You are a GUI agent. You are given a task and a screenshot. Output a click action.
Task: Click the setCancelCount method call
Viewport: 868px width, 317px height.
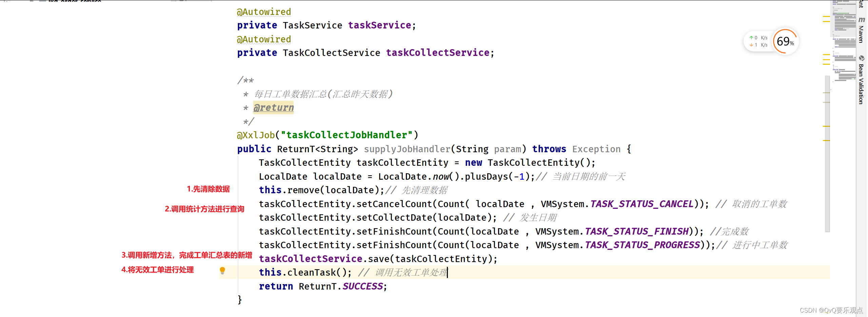click(x=394, y=204)
